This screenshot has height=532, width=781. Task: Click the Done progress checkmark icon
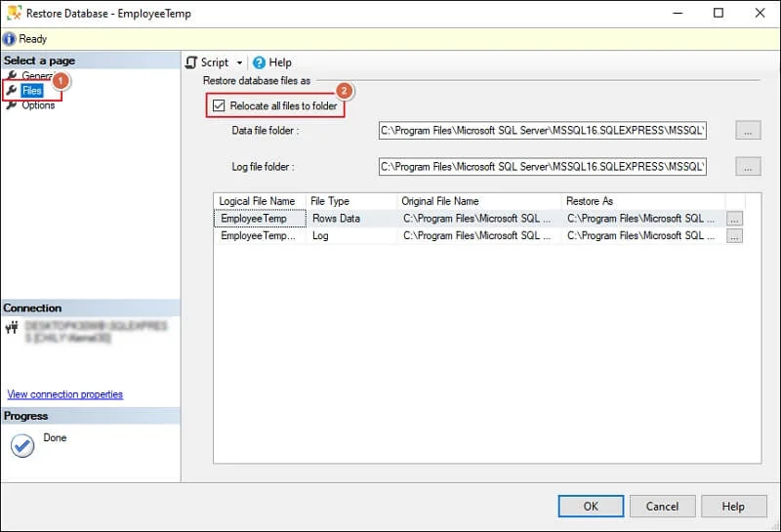[22, 445]
